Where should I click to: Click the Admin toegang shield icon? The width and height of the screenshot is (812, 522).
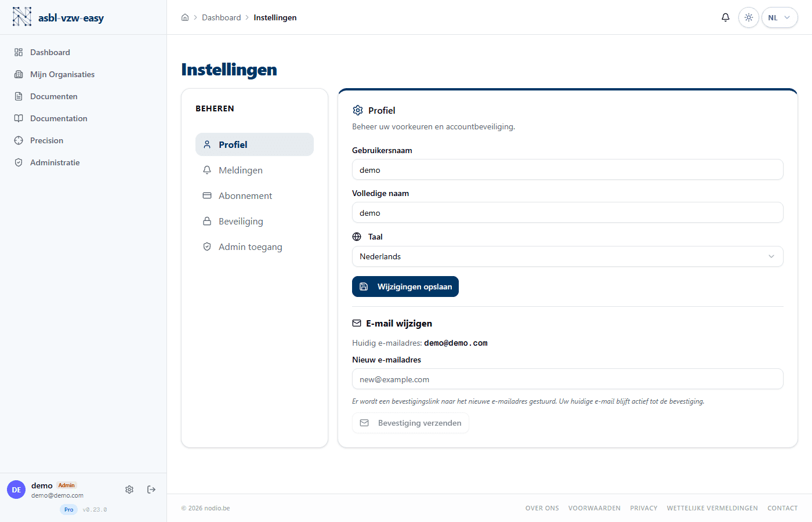click(x=207, y=246)
